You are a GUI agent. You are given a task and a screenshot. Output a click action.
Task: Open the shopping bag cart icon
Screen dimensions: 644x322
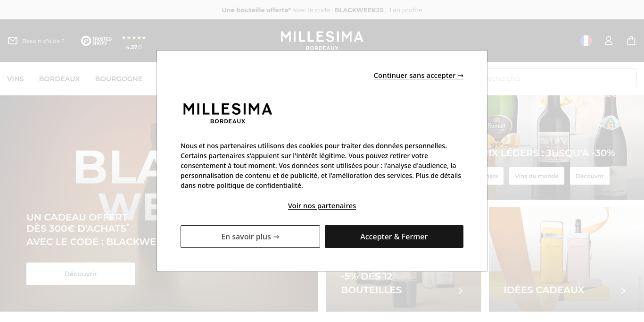click(631, 41)
